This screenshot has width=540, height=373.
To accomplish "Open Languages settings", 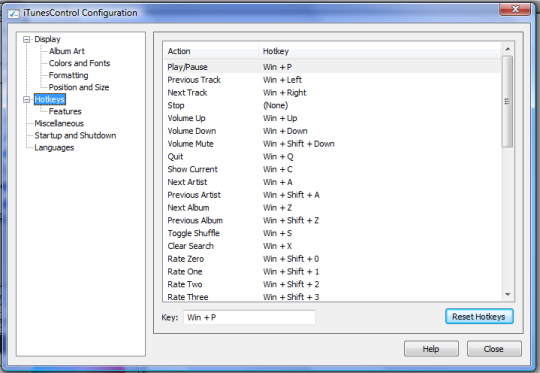I will point(54,148).
